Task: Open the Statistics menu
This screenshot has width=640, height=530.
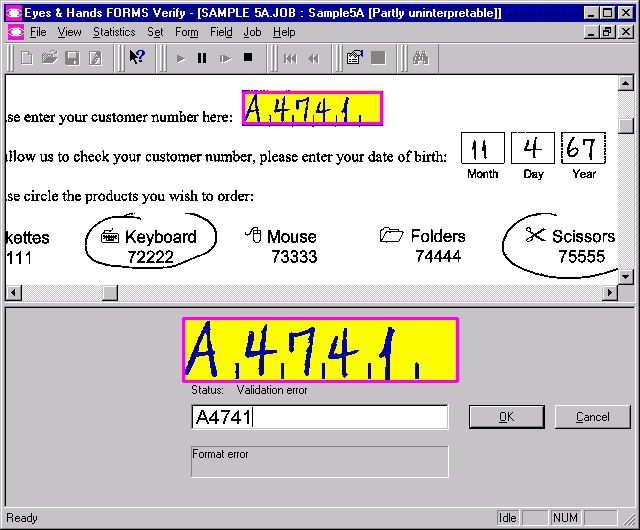Action: (x=114, y=32)
